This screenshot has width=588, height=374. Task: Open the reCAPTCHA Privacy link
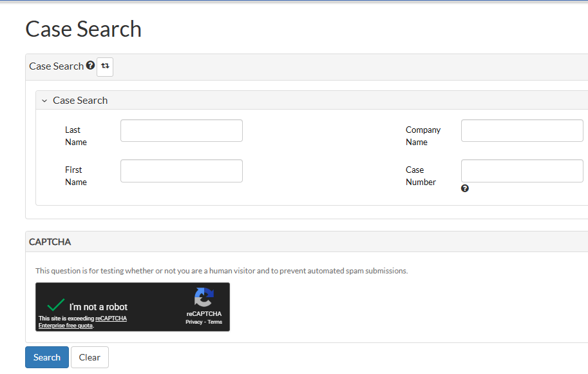click(194, 322)
